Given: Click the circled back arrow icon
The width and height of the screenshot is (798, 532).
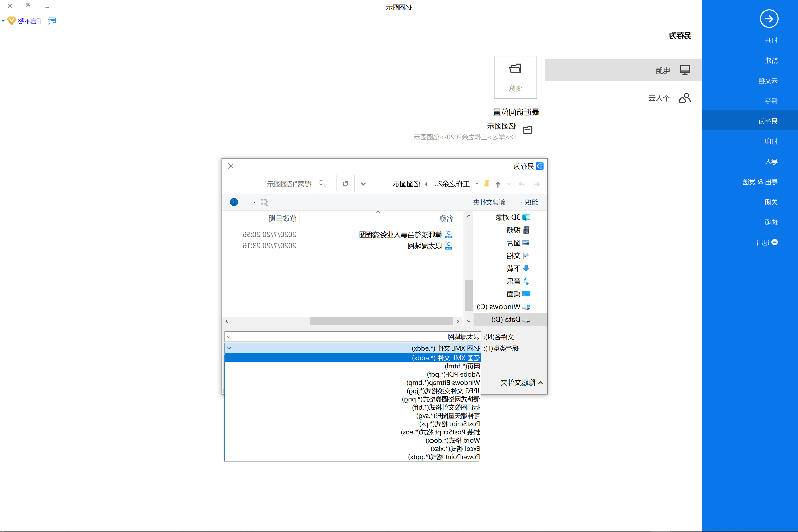Looking at the screenshot, I should 769,19.
